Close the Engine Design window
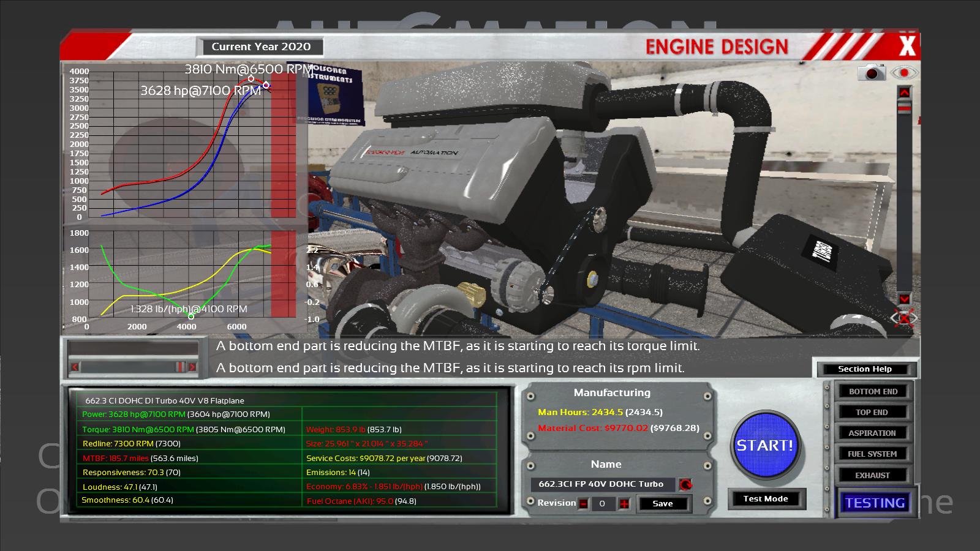Image resolution: width=980 pixels, height=551 pixels. [907, 46]
